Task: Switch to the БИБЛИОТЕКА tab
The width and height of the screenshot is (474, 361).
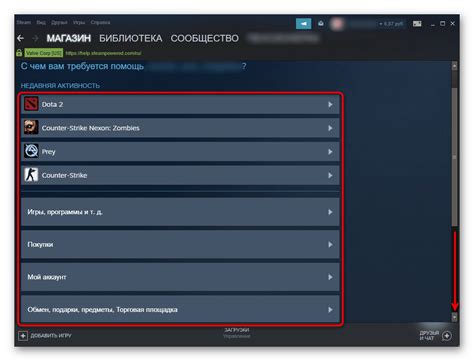Action: (131, 38)
